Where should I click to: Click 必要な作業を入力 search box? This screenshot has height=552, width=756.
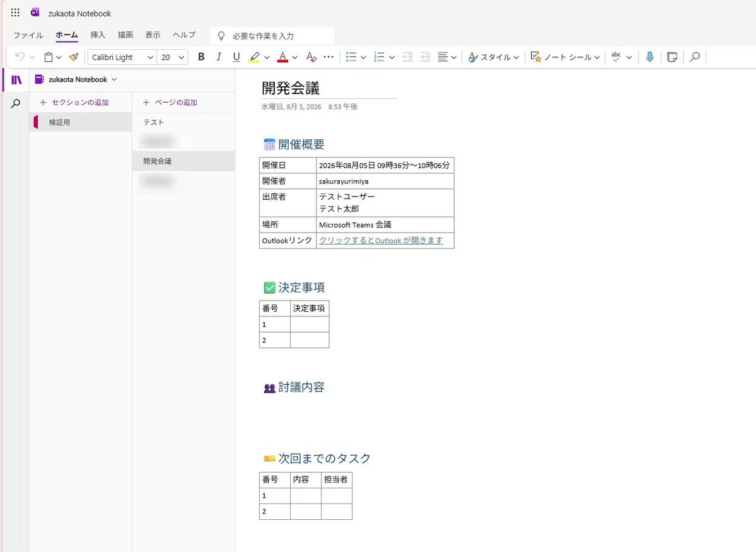(272, 36)
